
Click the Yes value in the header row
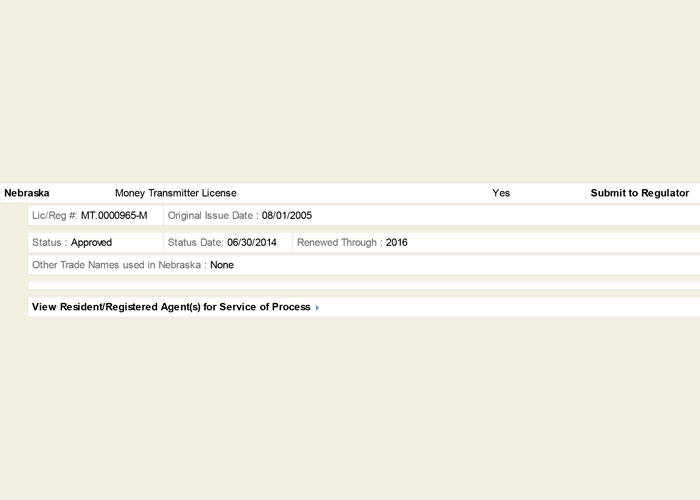501,193
